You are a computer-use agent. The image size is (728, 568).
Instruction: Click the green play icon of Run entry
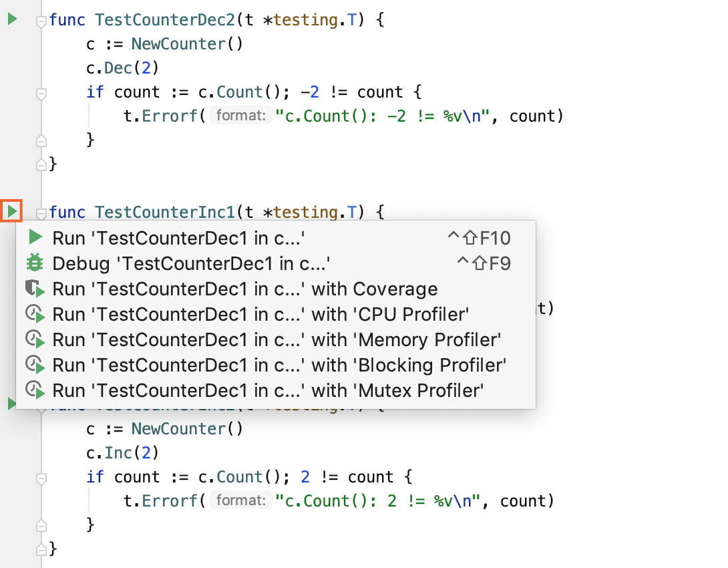click(x=35, y=237)
